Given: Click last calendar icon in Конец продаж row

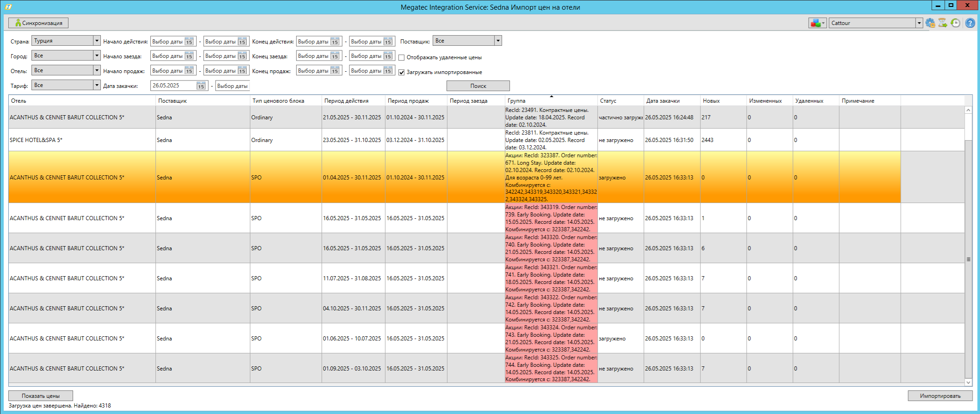Looking at the screenshot, I should pos(388,71).
